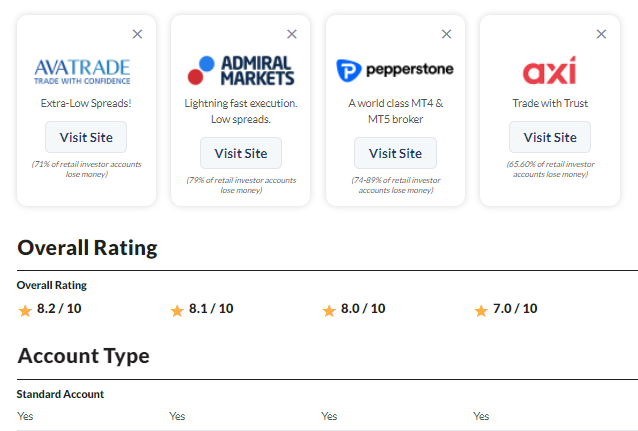This screenshot has height=431, width=638.
Task: Click the star beside 8.1 / 10
Action: pyautogui.click(x=177, y=311)
